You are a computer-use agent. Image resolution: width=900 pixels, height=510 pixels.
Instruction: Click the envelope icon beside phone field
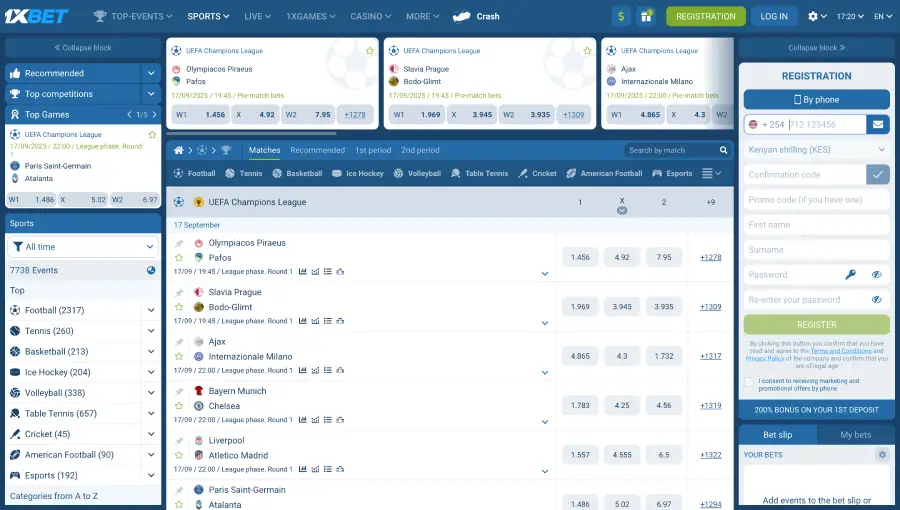pos(878,124)
